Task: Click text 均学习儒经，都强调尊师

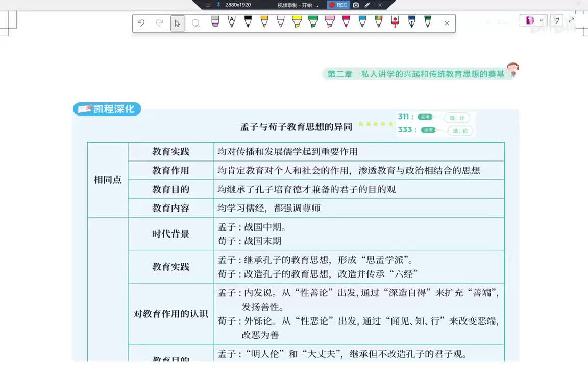Action: [x=269, y=208]
